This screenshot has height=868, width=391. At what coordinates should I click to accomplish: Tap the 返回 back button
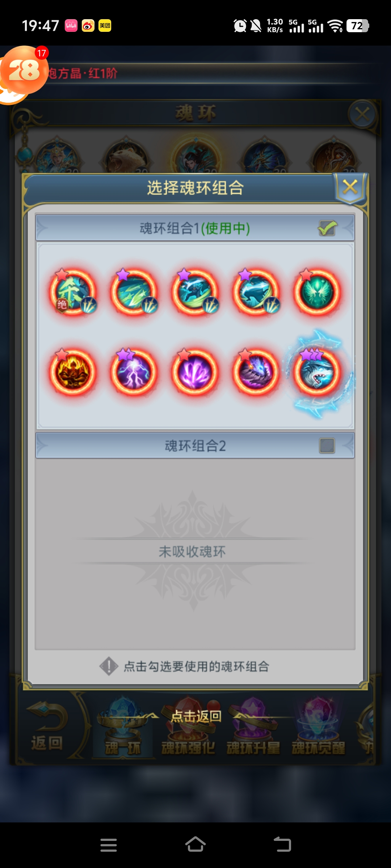coord(47,727)
